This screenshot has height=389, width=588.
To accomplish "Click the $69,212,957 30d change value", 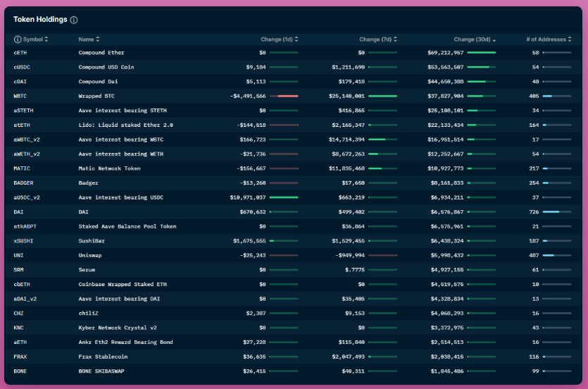I will [x=446, y=53].
